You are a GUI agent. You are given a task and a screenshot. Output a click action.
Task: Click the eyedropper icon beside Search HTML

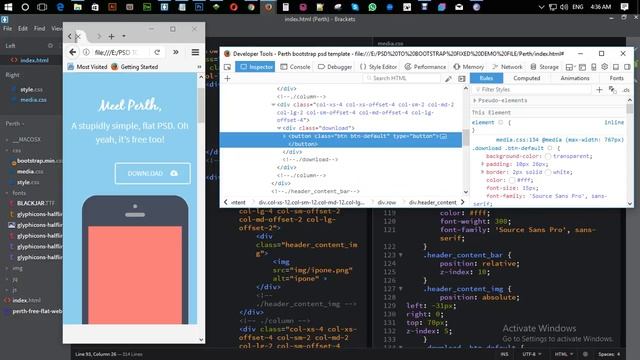tap(448, 79)
